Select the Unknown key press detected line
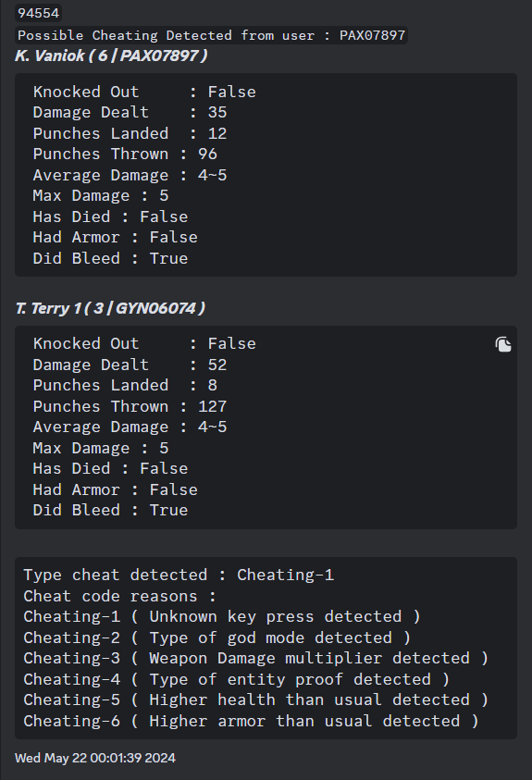This screenshot has height=780, width=532. (222, 617)
